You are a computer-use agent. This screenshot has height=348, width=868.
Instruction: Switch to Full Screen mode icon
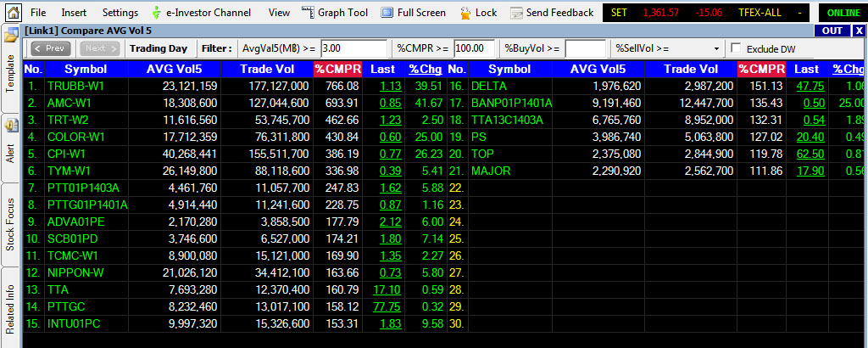point(387,12)
